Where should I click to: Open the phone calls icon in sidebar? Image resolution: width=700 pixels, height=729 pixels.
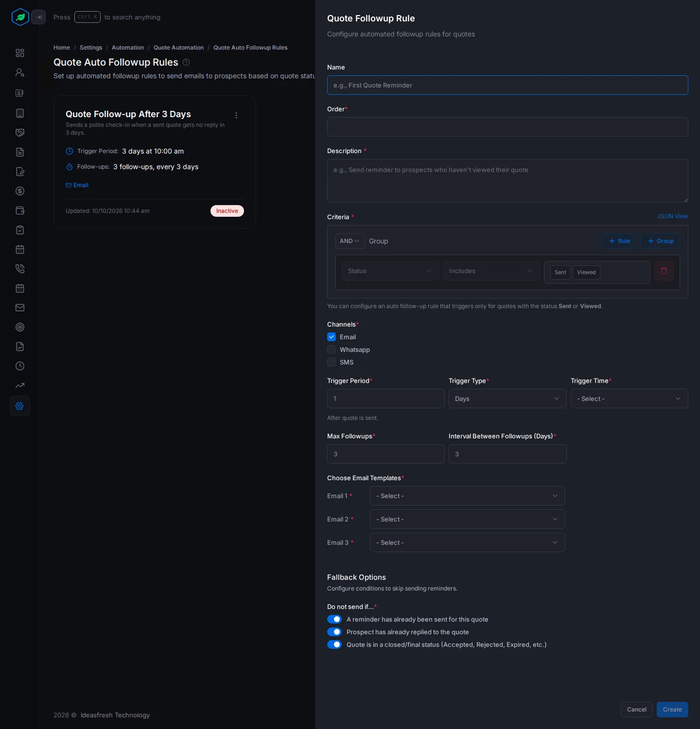[x=20, y=269]
